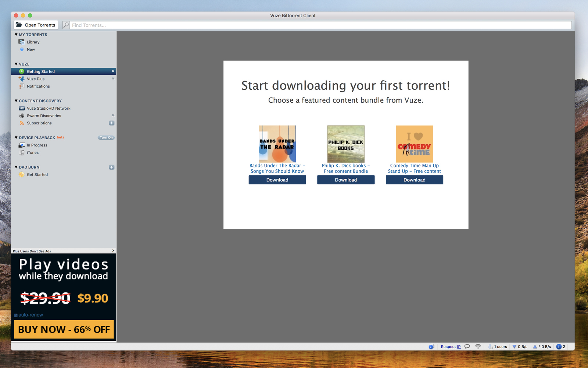Collapse the My Torrents section
Viewport: 588px width, 368px height.
(16, 35)
